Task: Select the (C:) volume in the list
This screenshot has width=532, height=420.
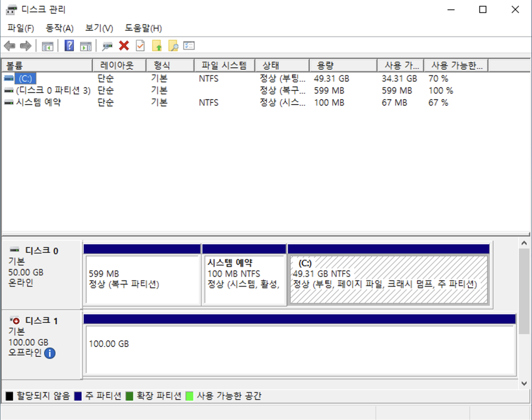Action: point(25,78)
